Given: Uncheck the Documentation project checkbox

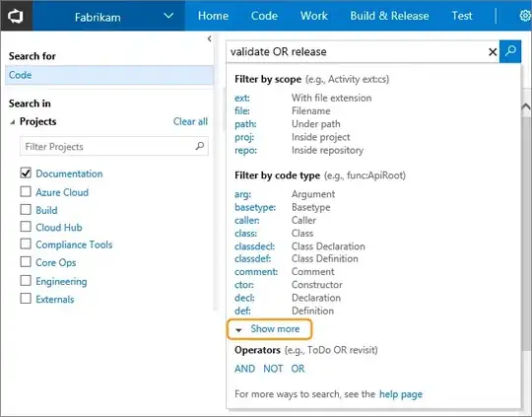Looking at the screenshot, I should click(26, 174).
